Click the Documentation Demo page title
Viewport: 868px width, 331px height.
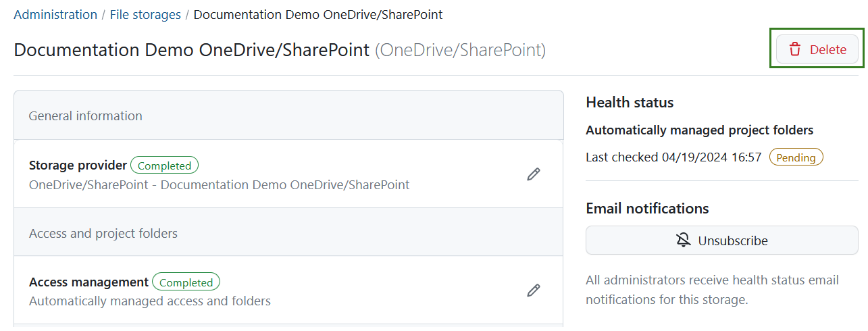191,50
